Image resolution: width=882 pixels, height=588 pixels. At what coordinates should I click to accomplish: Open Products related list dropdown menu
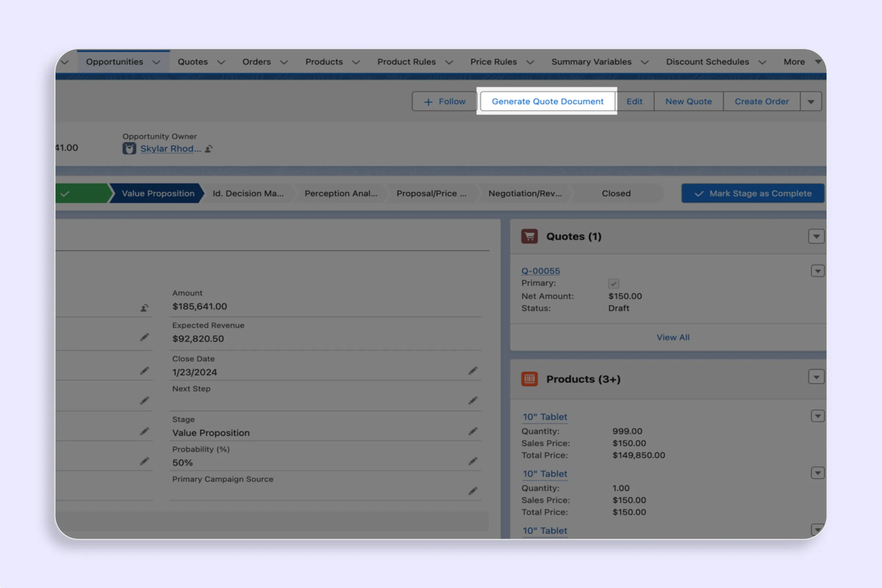(x=816, y=377)
